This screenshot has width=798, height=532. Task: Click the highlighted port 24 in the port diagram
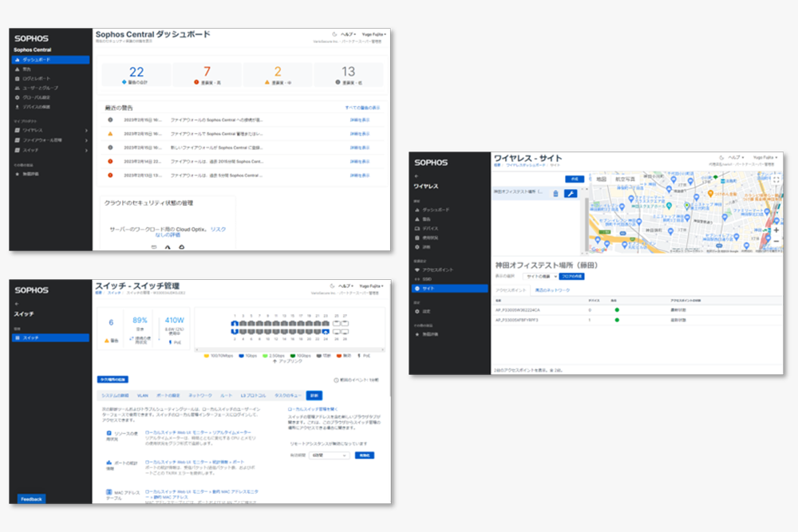[x=326, y=332]
